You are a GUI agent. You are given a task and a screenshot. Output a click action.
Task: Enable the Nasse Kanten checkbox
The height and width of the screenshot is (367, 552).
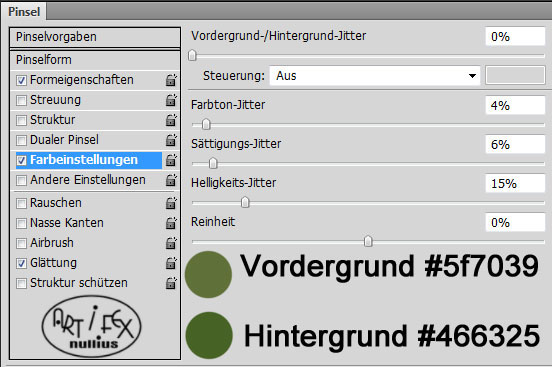coord(21,223)
